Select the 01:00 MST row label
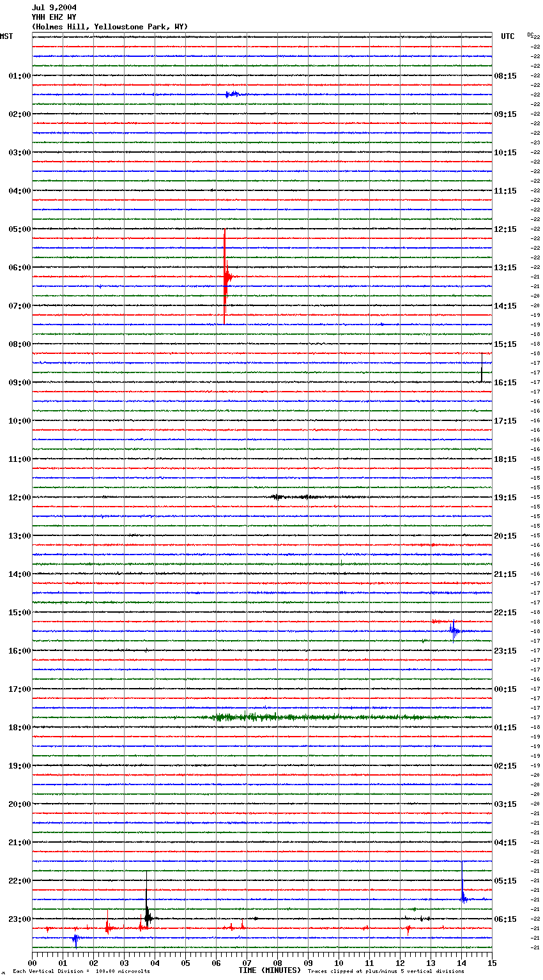Viewport: 543px width, 980px height. 19,76
